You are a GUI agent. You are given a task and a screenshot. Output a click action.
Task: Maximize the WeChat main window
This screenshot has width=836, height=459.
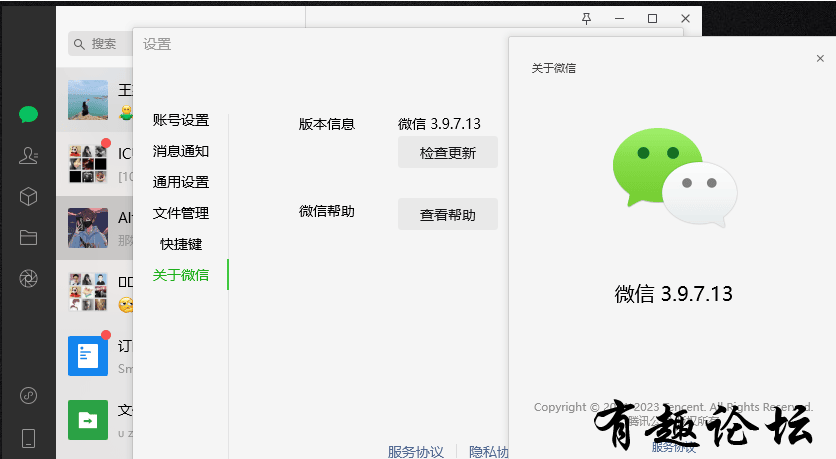pyautogui.click(x=652, y=19)
